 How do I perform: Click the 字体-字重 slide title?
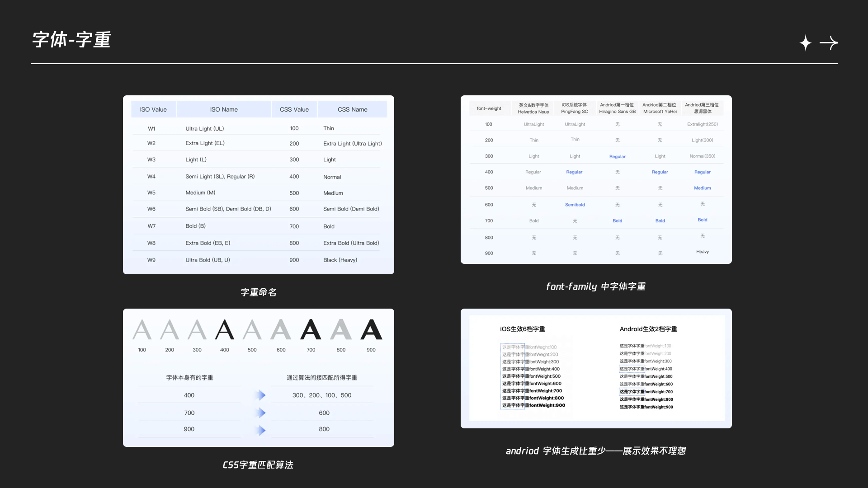pos(71,40)
